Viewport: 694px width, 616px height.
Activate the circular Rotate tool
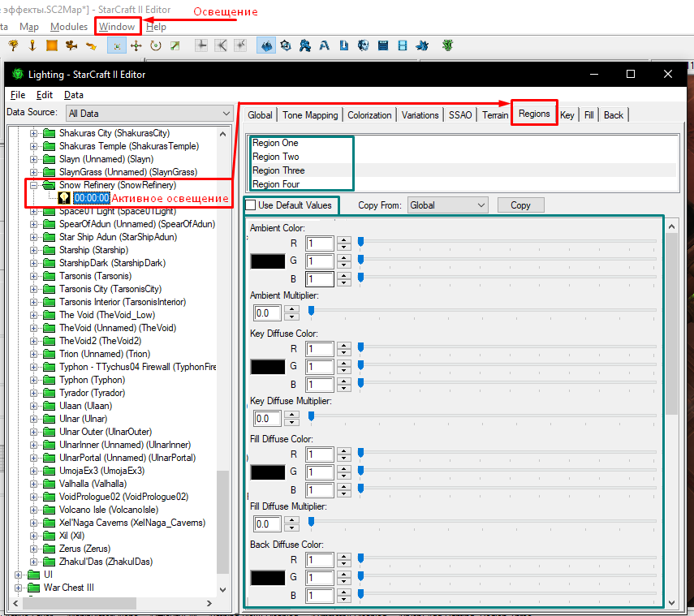pos(155,45)
